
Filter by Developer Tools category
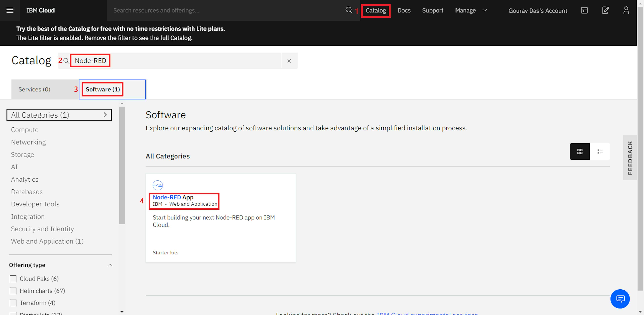(x=35, y=204)
